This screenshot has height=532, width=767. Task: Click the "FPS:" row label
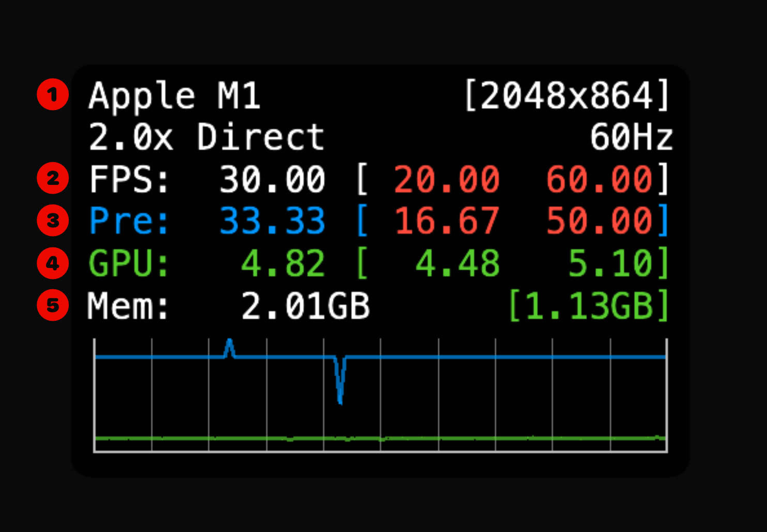[129, 180]
